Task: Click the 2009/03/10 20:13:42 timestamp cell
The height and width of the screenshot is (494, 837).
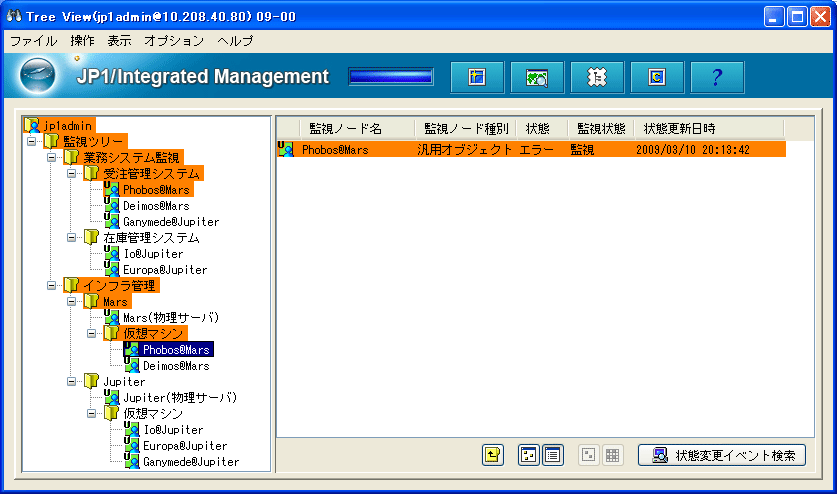Action: click(x=693, y=150)
